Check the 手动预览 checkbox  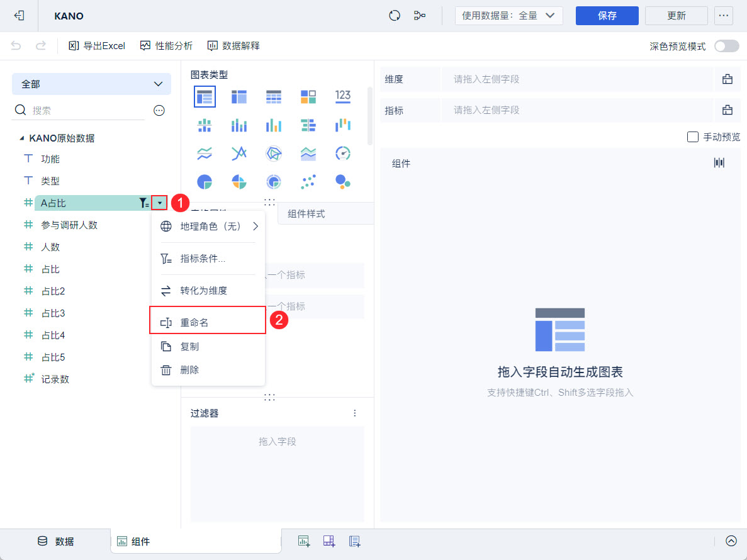click(x=693, y=137)
